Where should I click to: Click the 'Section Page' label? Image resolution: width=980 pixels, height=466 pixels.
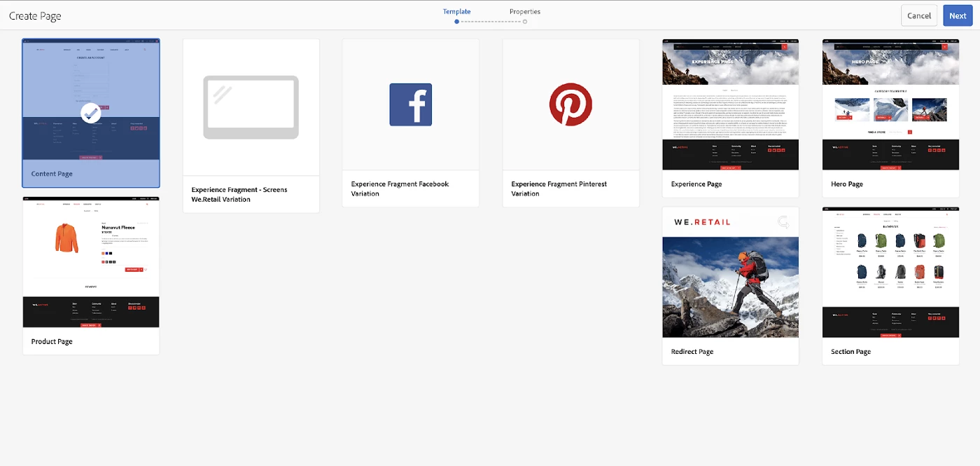(851, 352)
